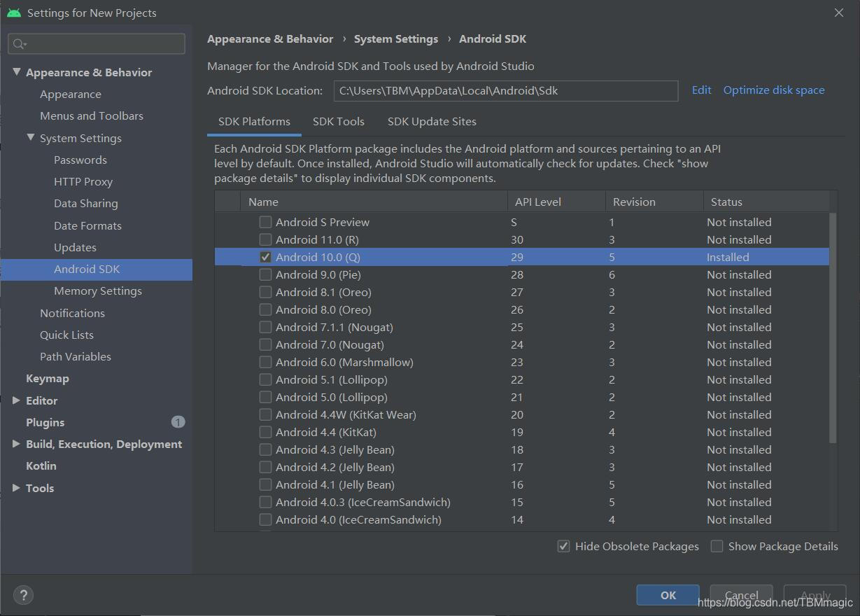Screen dimensions: 860x616
Task: Open Menus and Toolbars settings
Action: (92, 115)
